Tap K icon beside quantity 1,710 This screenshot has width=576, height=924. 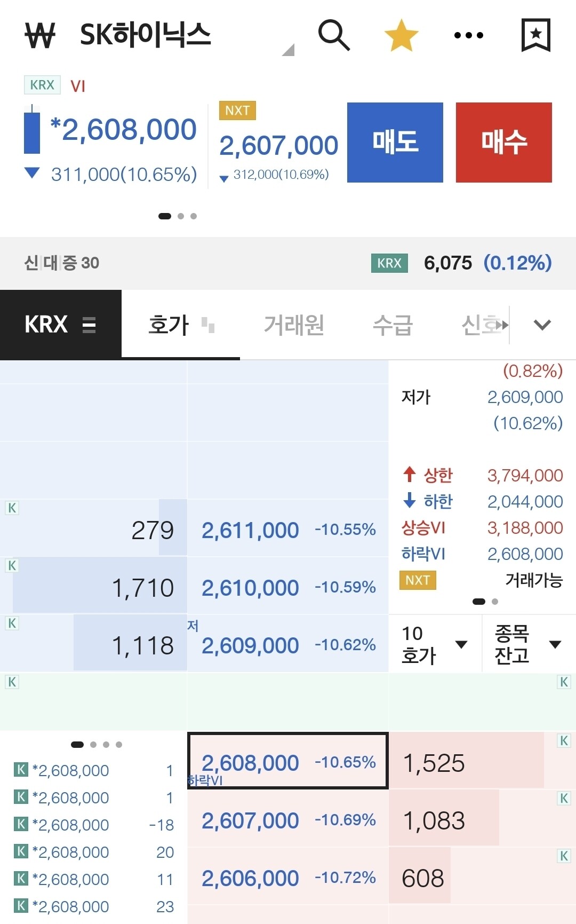12,565
